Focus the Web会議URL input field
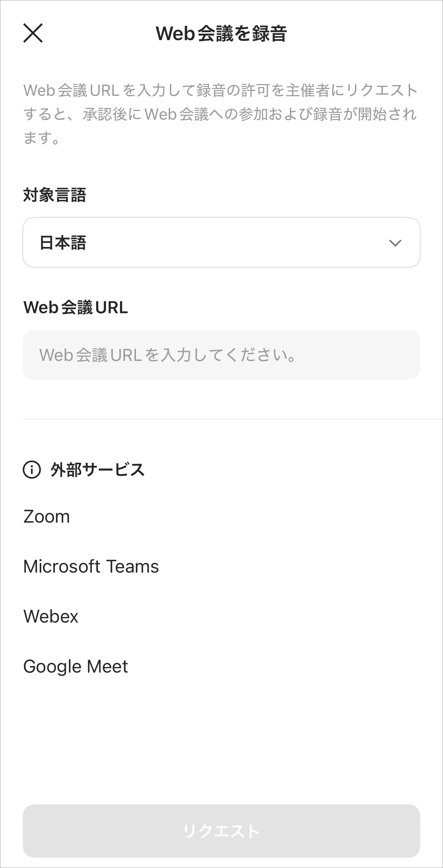This screenshot has width=443, height=868. click(x=221, y=355)
